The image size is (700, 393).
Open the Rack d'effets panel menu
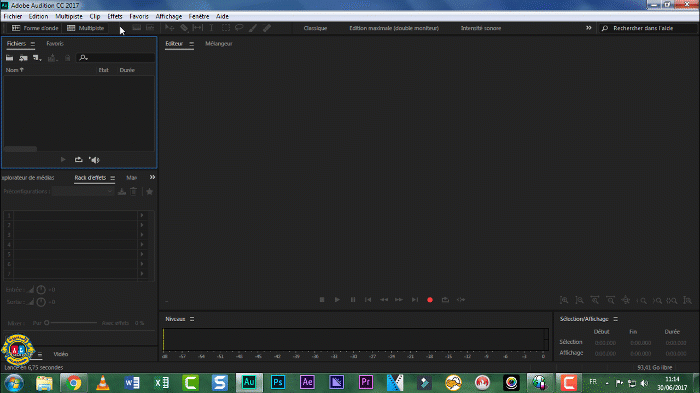click(x=112, y=178)
